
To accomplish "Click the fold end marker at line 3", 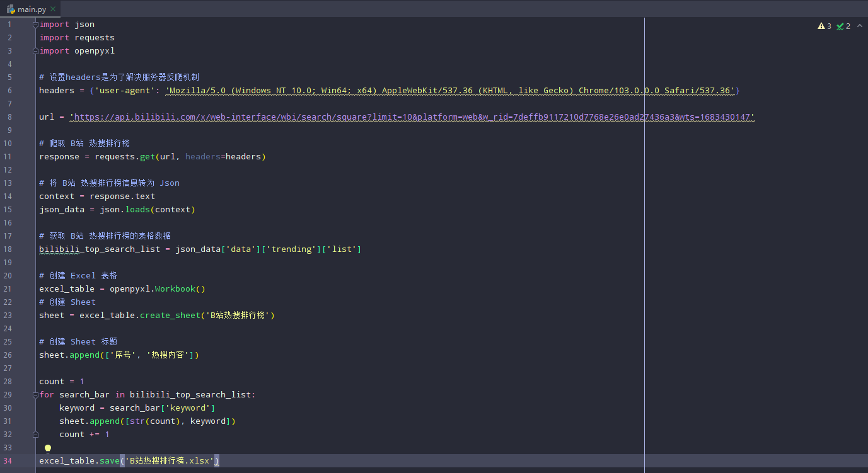I will [x=35, y=51].
